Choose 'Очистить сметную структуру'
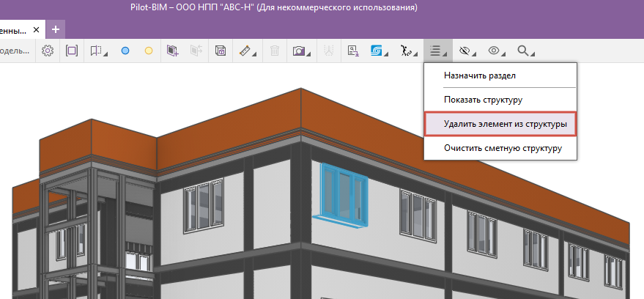Image resolution: width=644 pixels, height=299 pixels. tap(500, 148)
